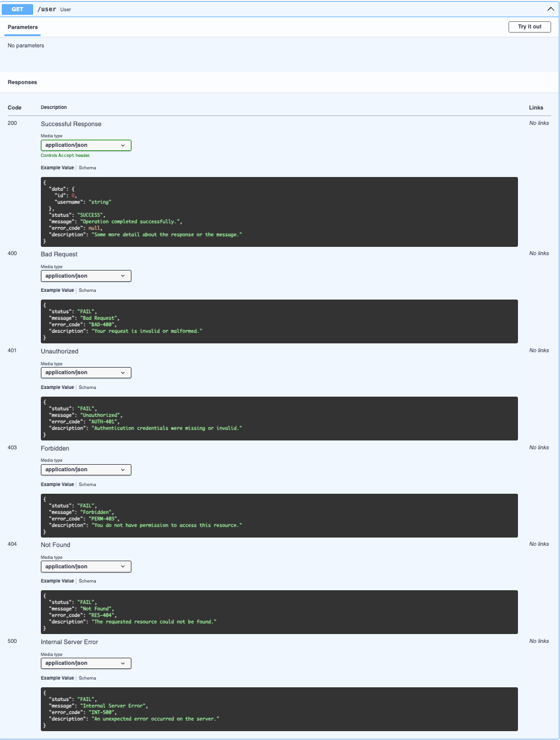The image size is (560, 740).
Task: Click the blue GET method badge
Action: point(18,9)
